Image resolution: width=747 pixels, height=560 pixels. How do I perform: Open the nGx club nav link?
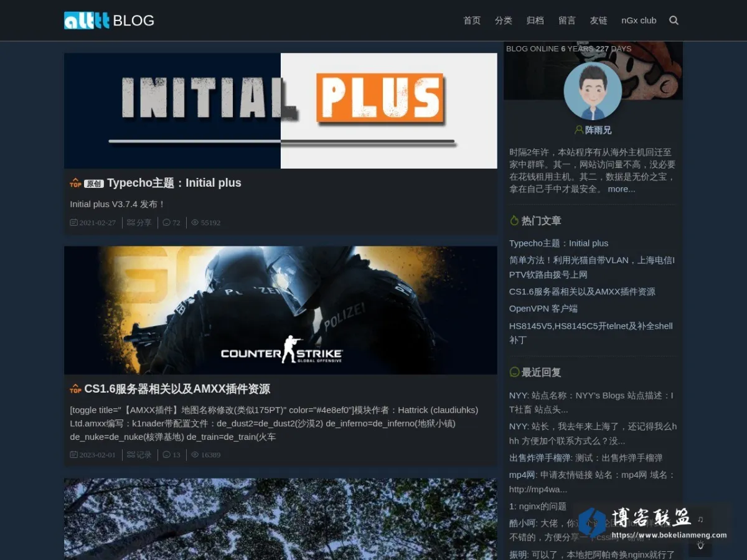tap(639, 21)
